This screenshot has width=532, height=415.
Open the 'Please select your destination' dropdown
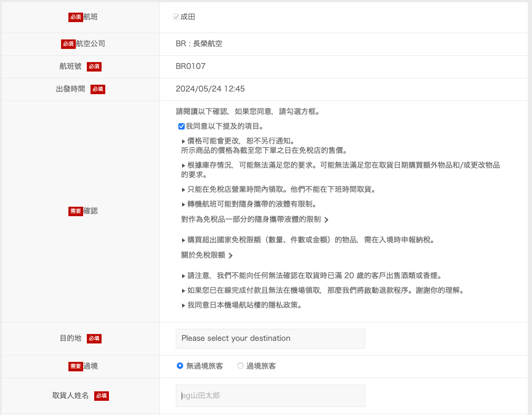[x=270, y=338]
